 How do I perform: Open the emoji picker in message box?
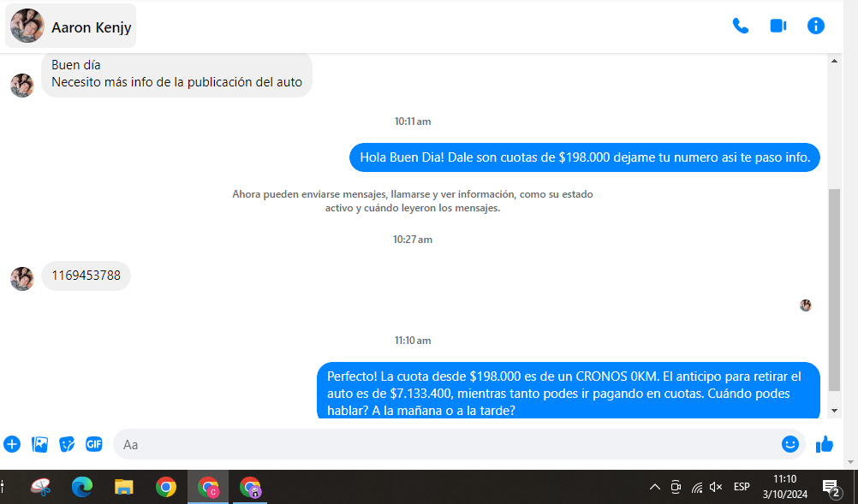pyautogui.click(x=789, y=444)
